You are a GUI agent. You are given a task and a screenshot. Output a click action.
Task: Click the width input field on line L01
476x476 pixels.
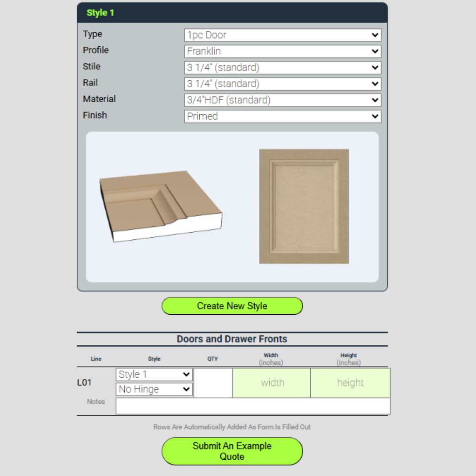click(271, 383)
